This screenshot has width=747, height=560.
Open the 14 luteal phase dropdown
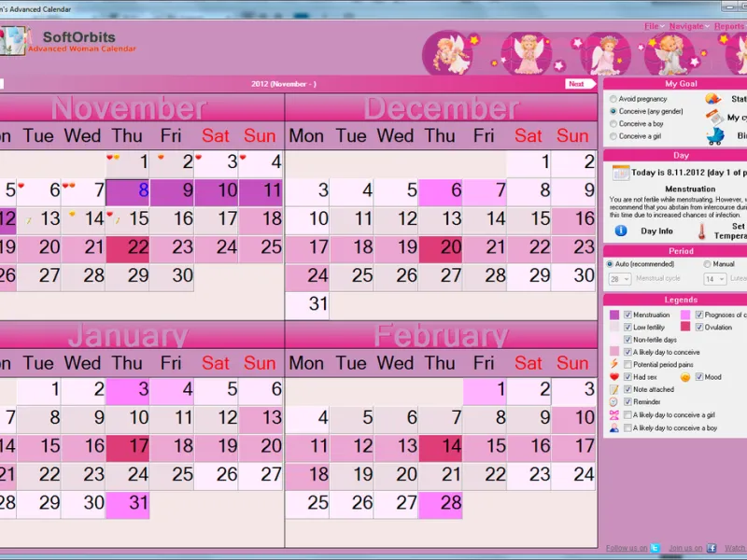pos(715,279)
